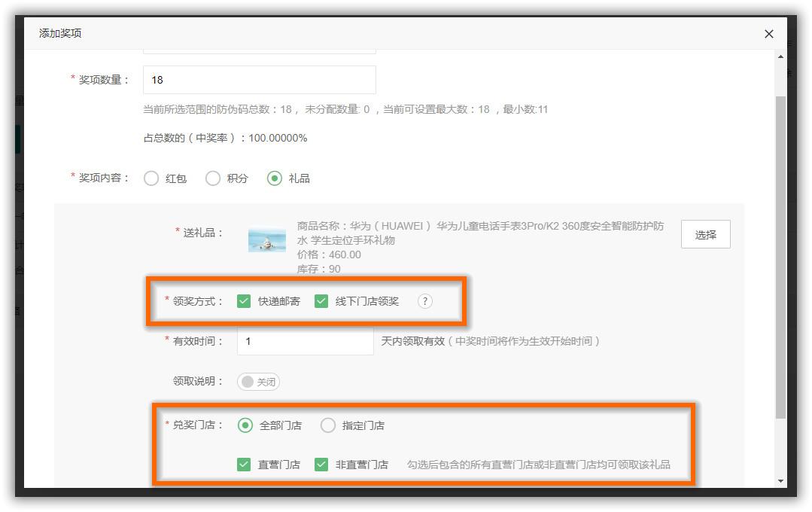Click the 添加奖项 dialog title
This screenshot has height=512, width=812.
tap(60, 33)
